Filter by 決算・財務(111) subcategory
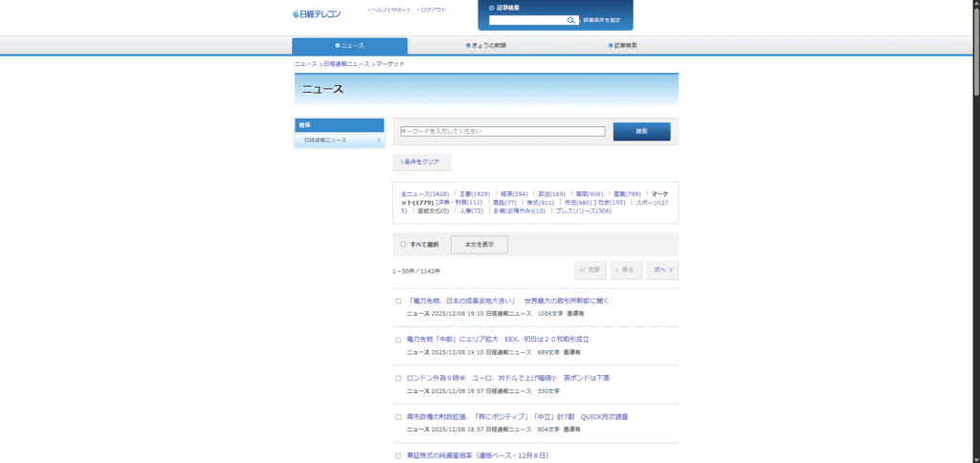 [461, 203]
